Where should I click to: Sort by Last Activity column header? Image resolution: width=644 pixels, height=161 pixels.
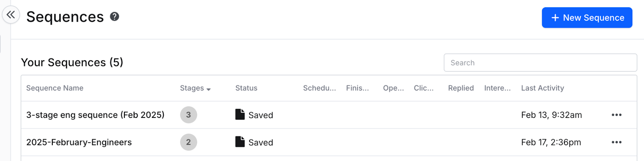tap(542, 88)
